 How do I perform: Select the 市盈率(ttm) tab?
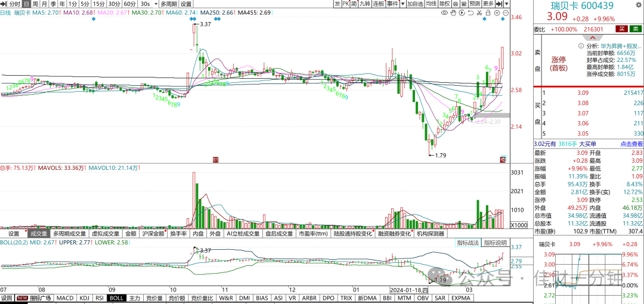pos(314,233)
